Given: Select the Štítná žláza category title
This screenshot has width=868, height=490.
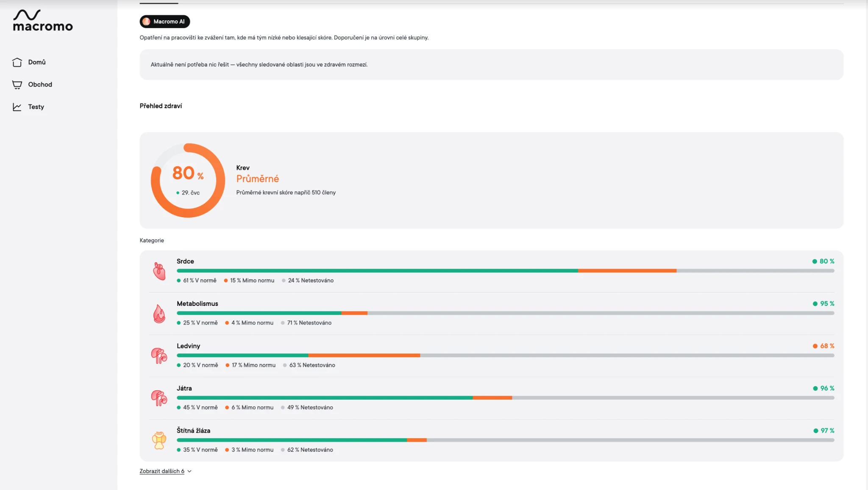Looking at the screenshot, I should tap(193, 431).
